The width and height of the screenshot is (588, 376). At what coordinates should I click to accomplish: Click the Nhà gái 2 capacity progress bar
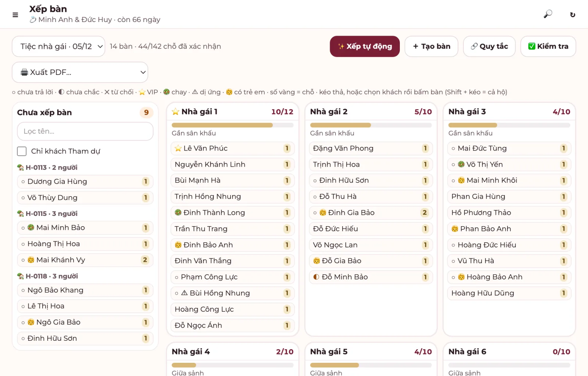[x=371, y=125]
